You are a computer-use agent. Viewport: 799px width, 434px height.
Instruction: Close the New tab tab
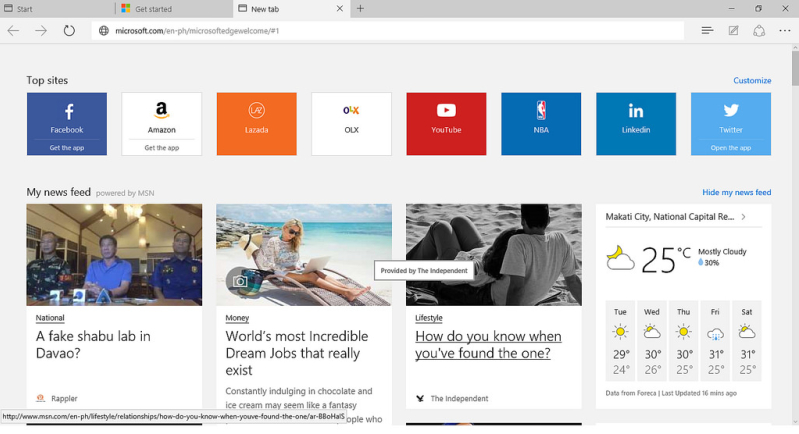pos(340,9)
